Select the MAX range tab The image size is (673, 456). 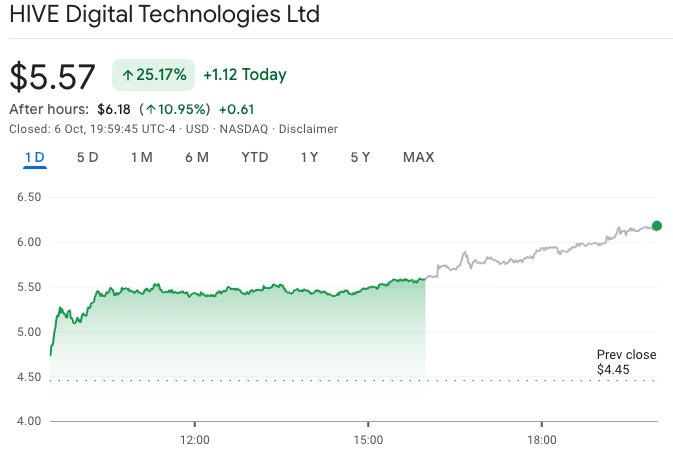(x=418, y=157)
